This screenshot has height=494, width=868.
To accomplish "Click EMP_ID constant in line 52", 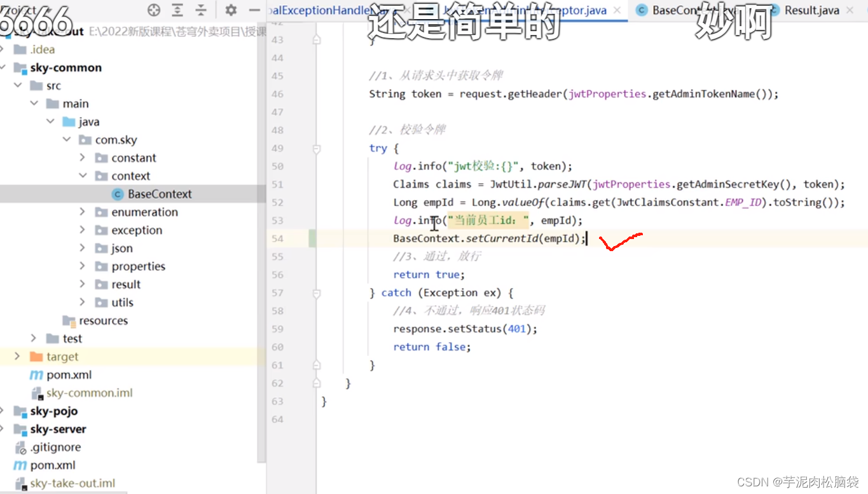I will tap(742, 202).
